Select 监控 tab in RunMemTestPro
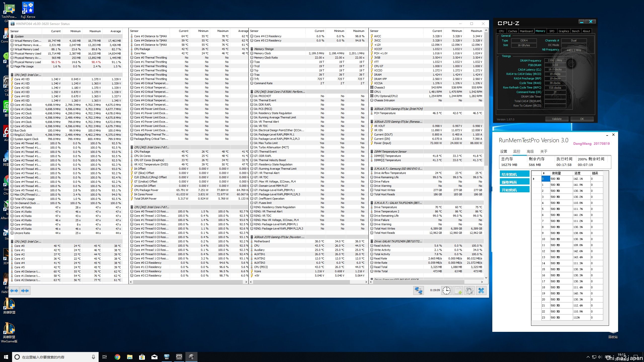The width and height of the screenshot is (644, 362). [x=517, y=151]
